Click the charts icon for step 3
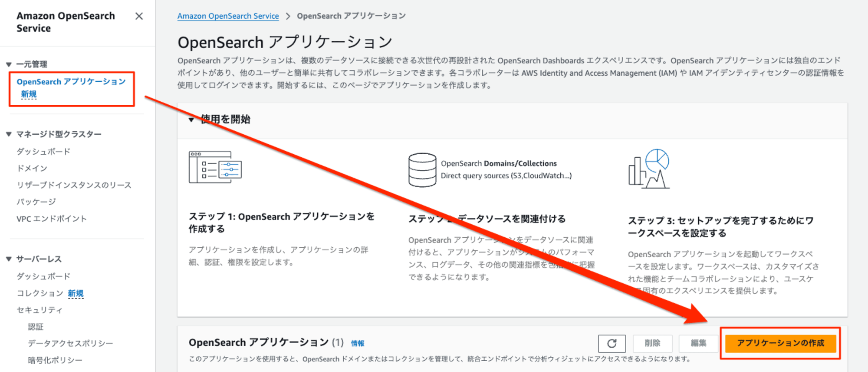Viewport: 868px width, 372px height. pyautogui.click(x=649, y=169)
